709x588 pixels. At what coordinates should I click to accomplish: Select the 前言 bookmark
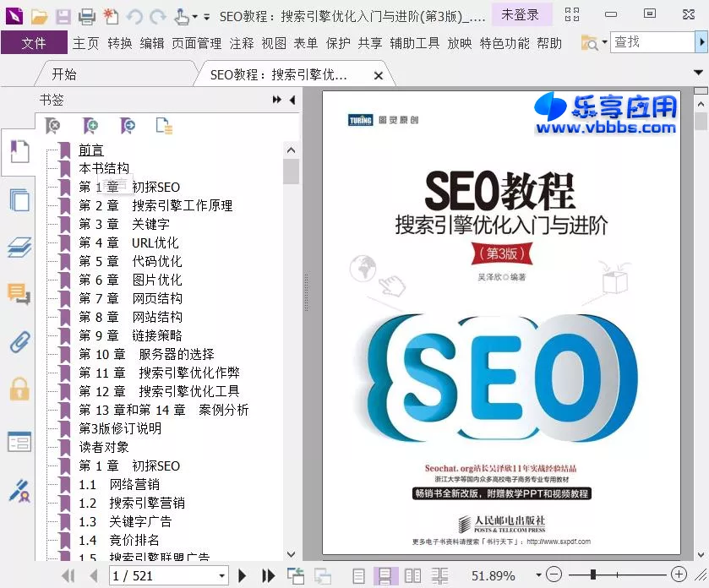[x=91, y=150]
